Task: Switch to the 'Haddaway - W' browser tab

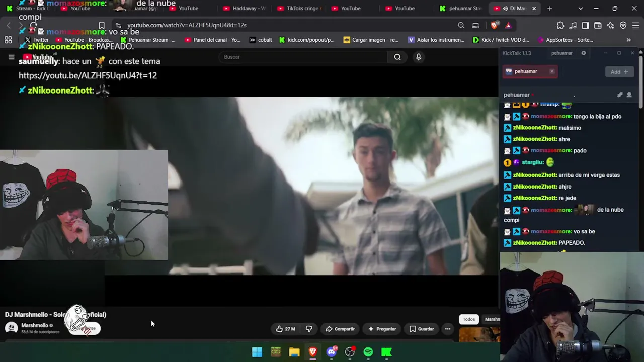Action: coord(245,8)
